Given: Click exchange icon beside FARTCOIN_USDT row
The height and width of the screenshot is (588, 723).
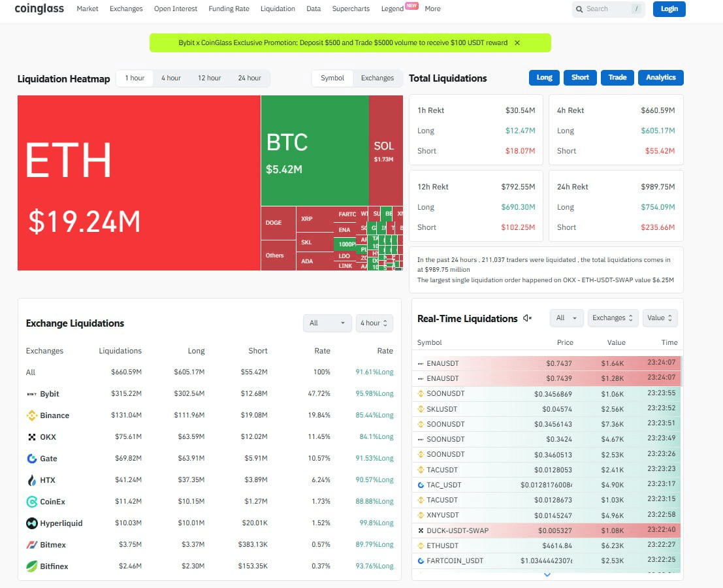Looking at the screenshot, I should click(x=421, y=561).
